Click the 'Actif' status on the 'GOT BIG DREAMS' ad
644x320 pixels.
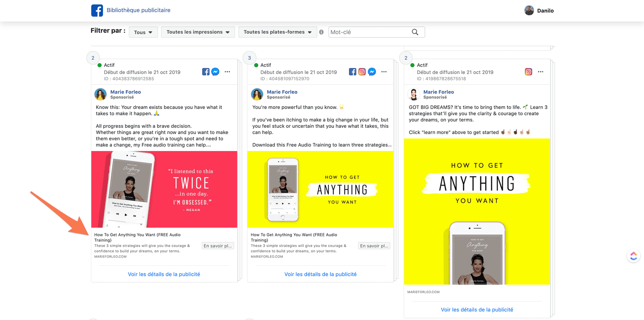point(422,65)
